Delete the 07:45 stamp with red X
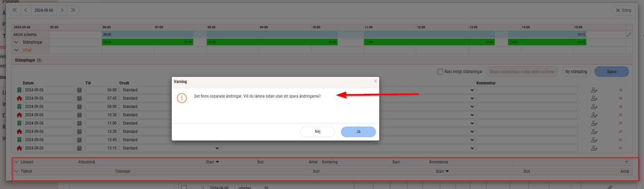Screen dimensions: 644x189 tap(620, 98)
